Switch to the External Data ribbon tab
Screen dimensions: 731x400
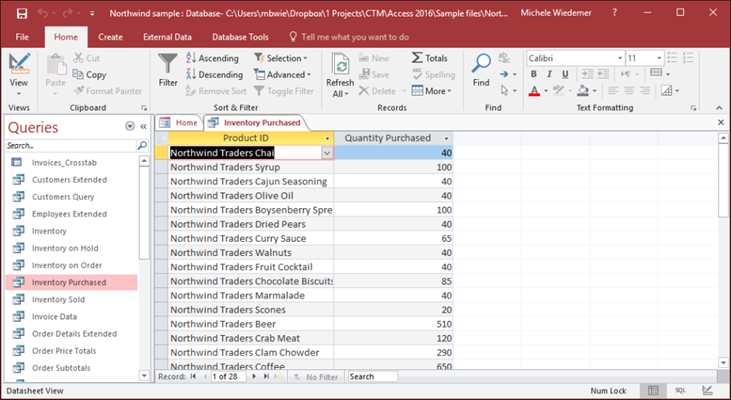click(167, 37)
